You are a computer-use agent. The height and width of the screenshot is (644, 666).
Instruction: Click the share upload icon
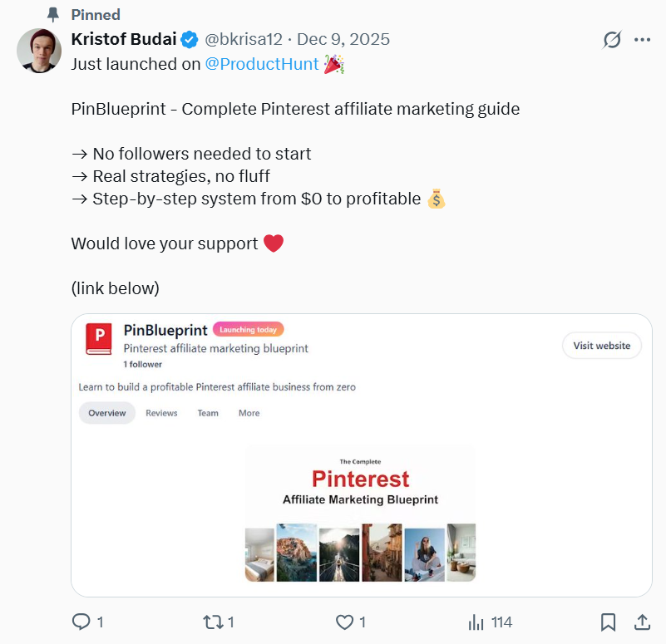[x=642, y=622]
